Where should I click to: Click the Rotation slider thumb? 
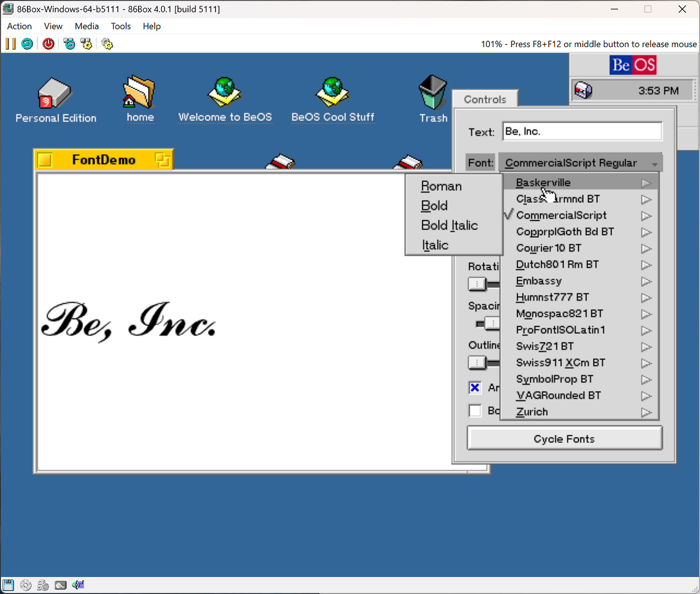(477, 284)
